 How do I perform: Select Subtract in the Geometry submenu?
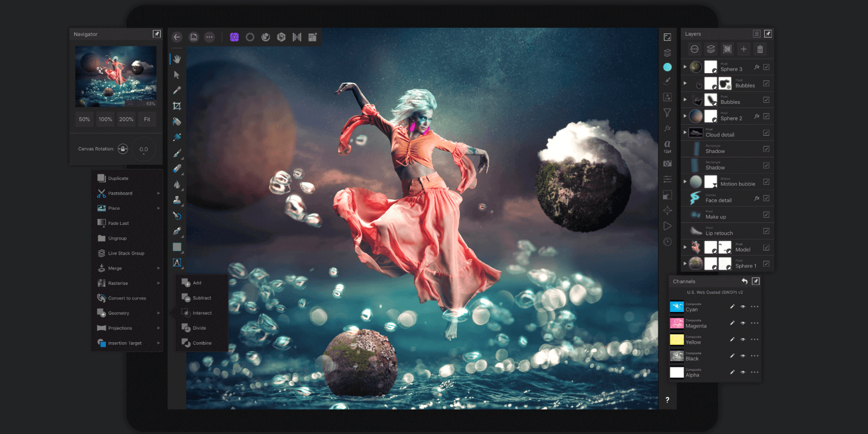(201, 298)
